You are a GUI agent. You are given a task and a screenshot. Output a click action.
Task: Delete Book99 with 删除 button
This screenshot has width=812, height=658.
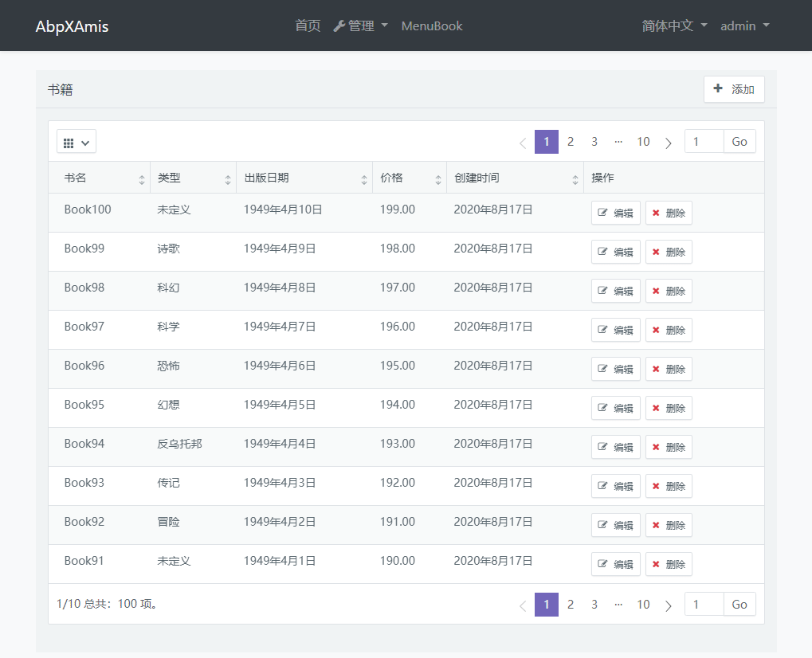click(669, 252)
